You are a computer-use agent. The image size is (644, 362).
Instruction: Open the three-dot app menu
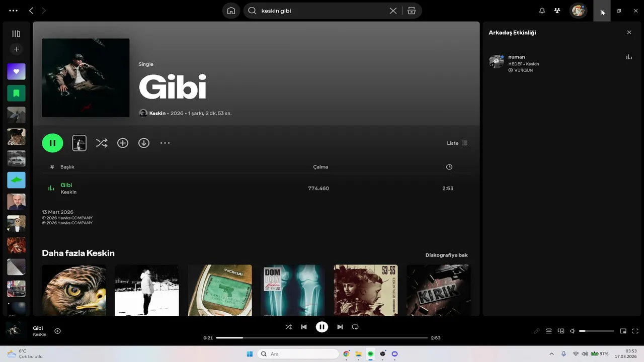click(x=14, y=11)
